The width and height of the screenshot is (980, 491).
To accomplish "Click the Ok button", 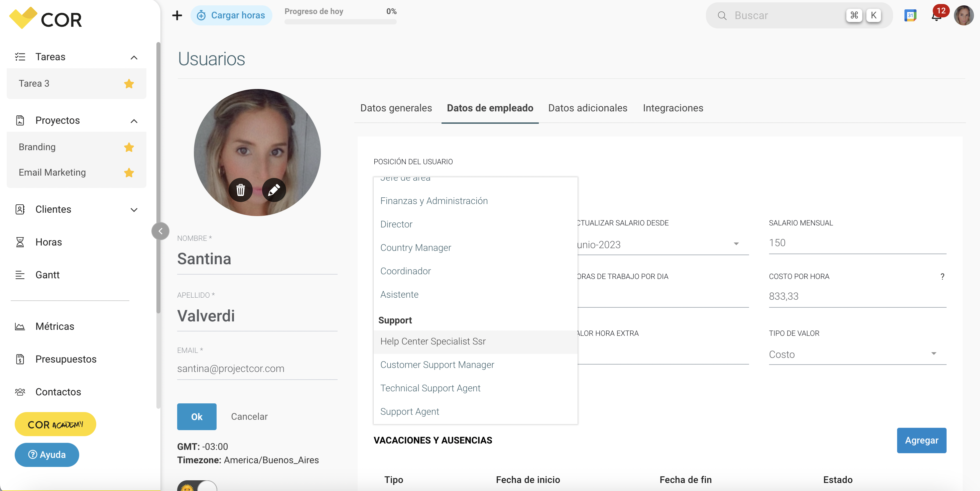I will [197, 417].
